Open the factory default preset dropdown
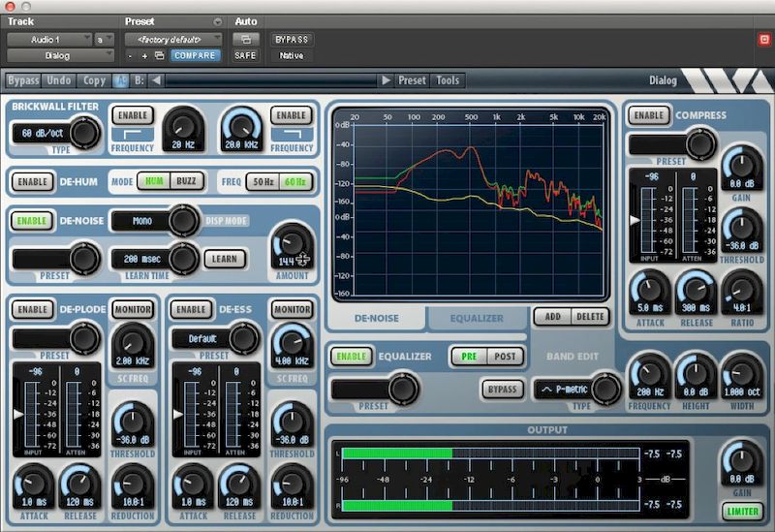The image size is (775, 532). coord(172,40)
